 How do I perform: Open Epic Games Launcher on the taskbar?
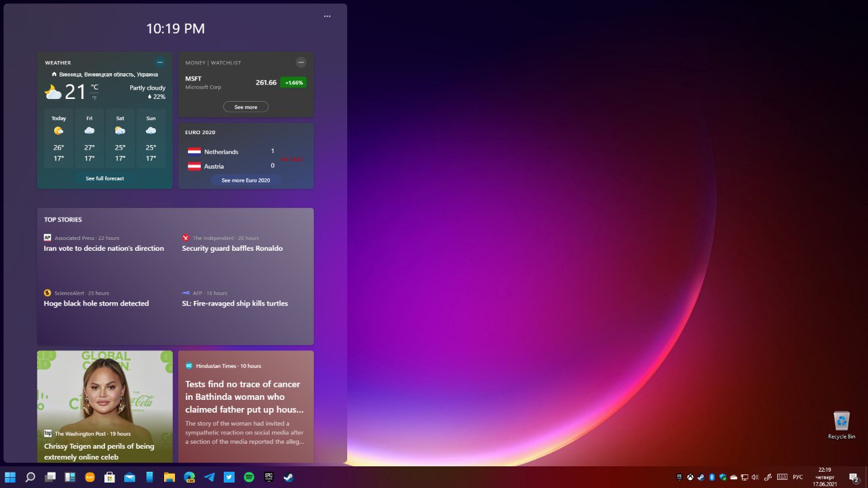[x=269, y=477]
